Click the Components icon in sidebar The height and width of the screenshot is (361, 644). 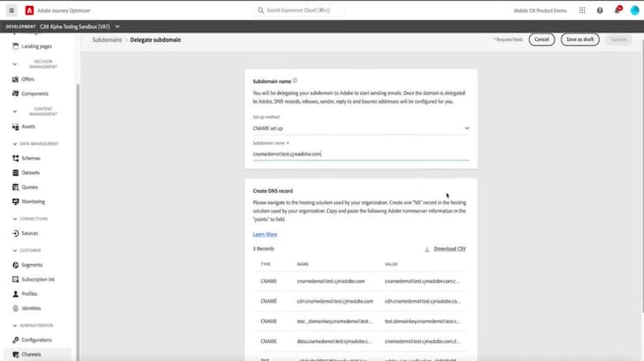coord(15,93)
